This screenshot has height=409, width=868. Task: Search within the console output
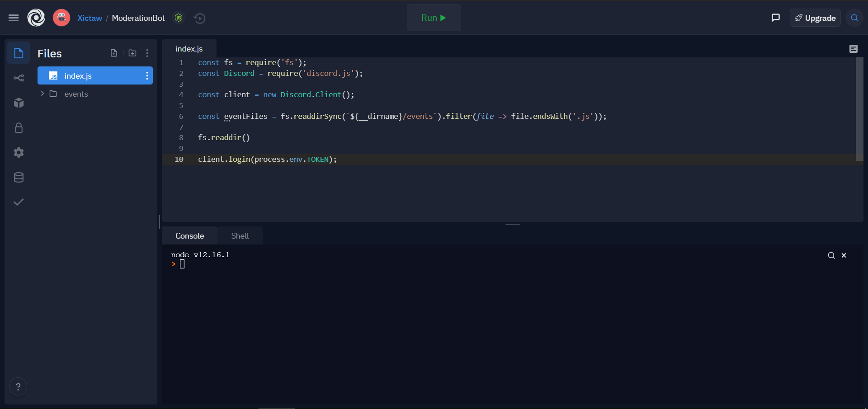tap(831, 255)
